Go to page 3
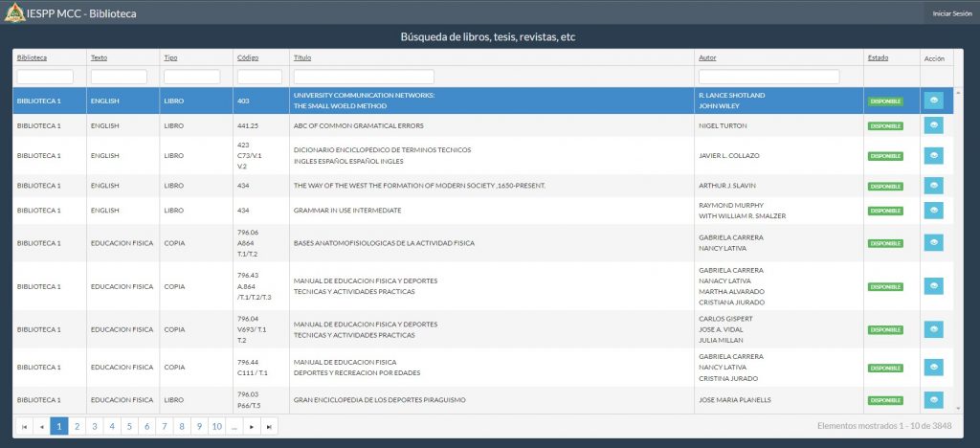Screen dimensions: 980x448 point(95,426)
